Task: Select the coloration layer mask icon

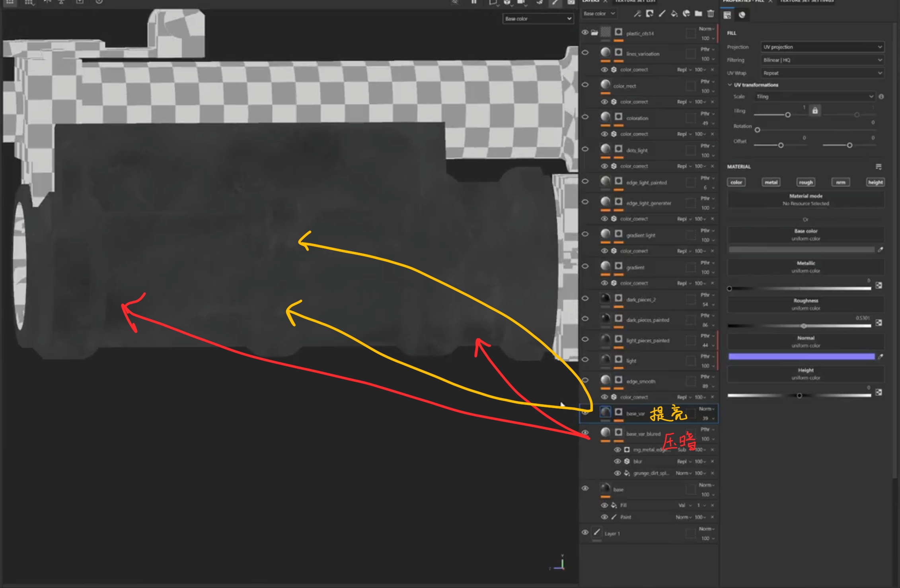Action: coord(618,116)
